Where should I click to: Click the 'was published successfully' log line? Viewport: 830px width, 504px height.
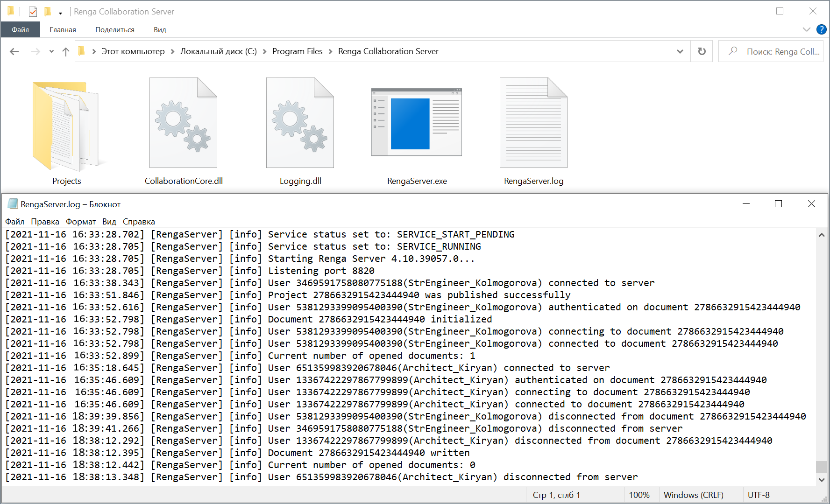[x=288, y=295]
